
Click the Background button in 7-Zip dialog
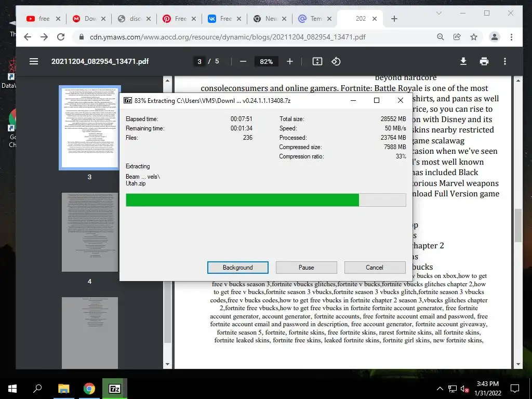(x=237, y=268)
